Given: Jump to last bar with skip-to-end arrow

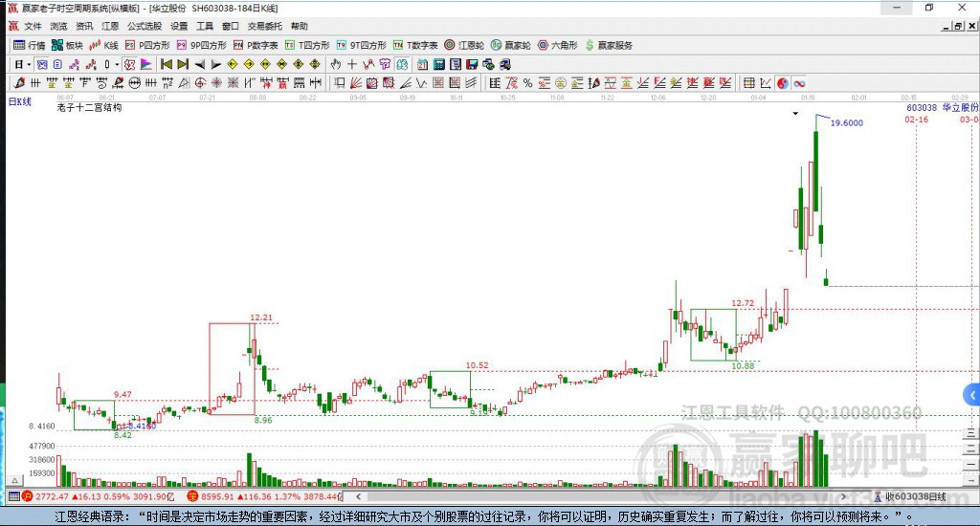Looking at the screenshot, I should pyautogui.click(x=183, y=64).
